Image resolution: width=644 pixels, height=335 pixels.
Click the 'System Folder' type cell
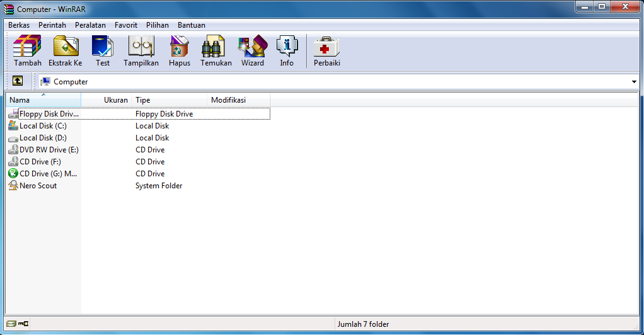tap(159, 186)
